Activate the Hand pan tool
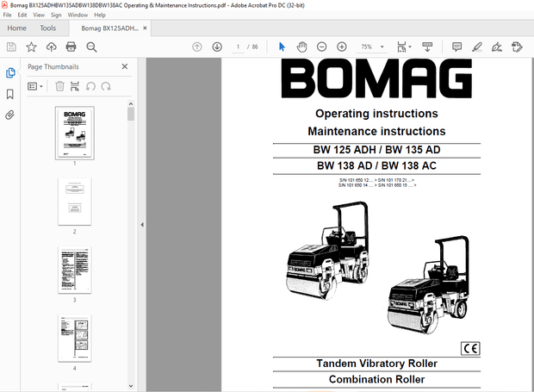 tap(301, 47)
